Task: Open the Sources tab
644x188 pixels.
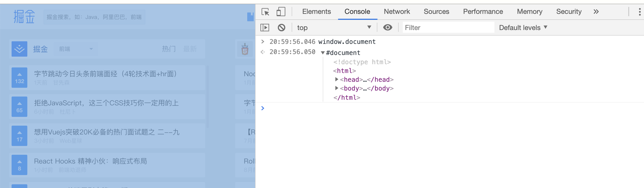Action: click(436, 12)
